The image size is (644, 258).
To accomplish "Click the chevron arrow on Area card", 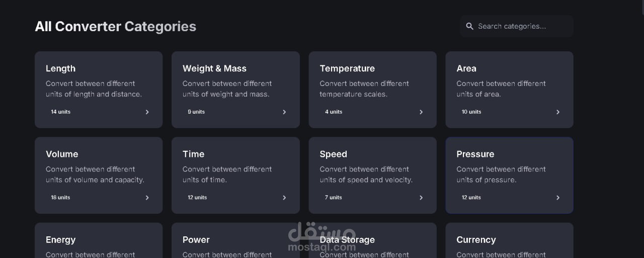I will coord(558,112).
